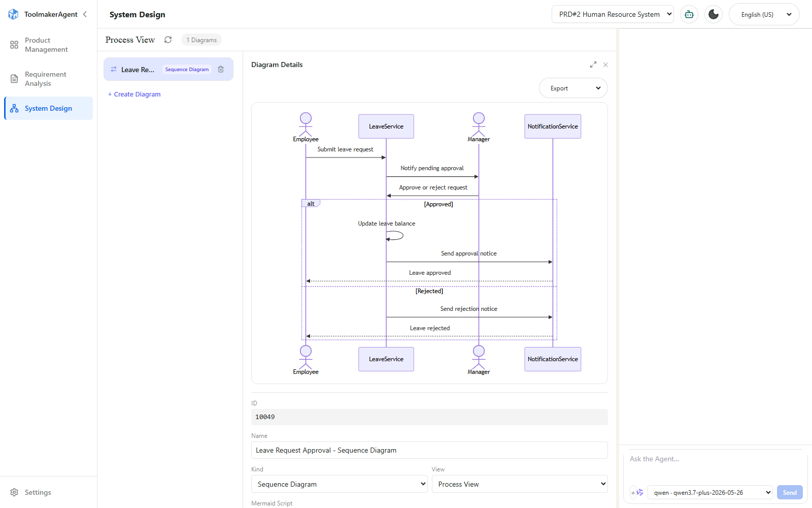This screenshot has width=812, height=508.
Task: Click the Send approval notice label
Action: [x=469, y=253]
